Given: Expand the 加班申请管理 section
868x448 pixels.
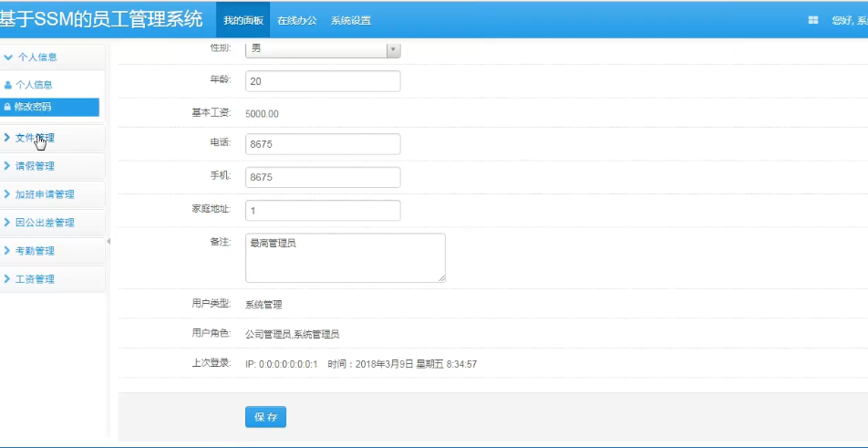Looking at the screenshot, I should (53, 194).
